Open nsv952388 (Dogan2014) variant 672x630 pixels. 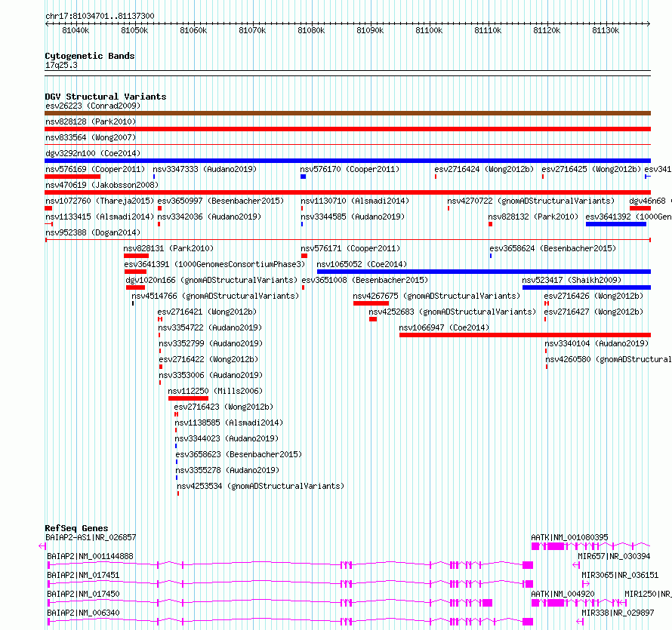(93, 232)
